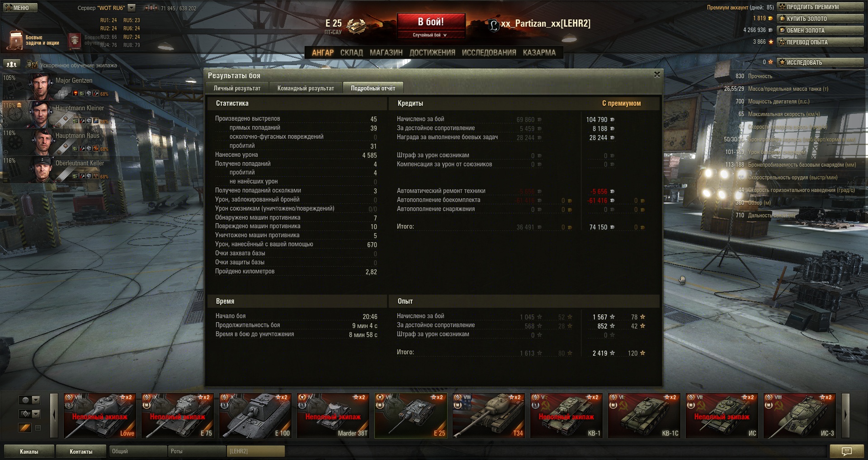Expand the server WOT RU6 dropdown
Viewport: 868px width, 460px height.
point(132,8)
